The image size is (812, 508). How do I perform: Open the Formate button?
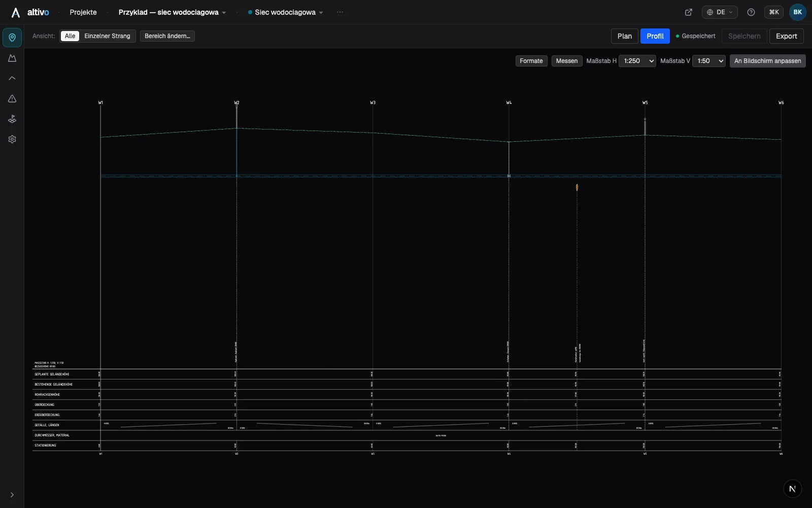point(531,61)
